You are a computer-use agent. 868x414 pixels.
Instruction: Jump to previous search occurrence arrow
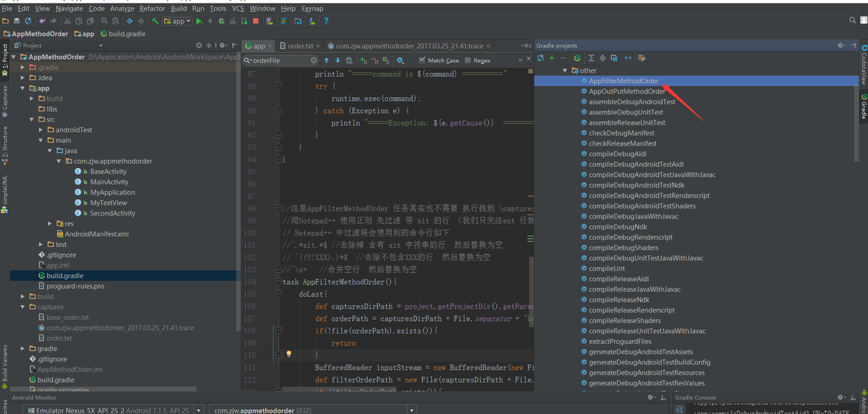[x=326, y=61]
